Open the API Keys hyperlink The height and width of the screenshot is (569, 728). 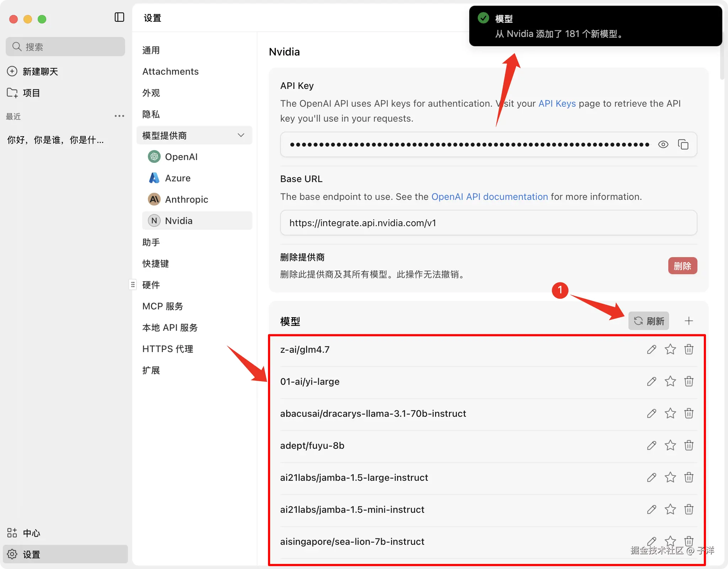557,103
